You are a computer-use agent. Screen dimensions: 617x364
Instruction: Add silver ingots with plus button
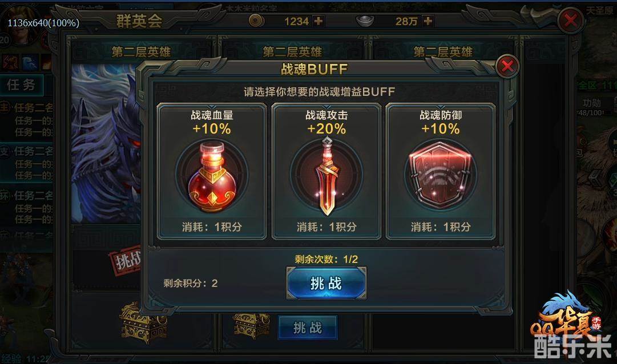pyautogui.click(x=428, y=21)
